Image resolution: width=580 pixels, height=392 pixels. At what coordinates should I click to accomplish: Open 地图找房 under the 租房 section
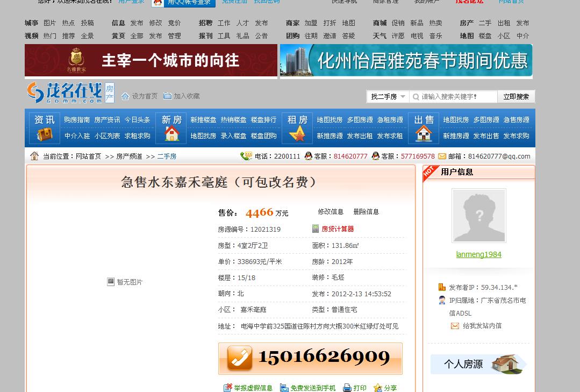330,120
